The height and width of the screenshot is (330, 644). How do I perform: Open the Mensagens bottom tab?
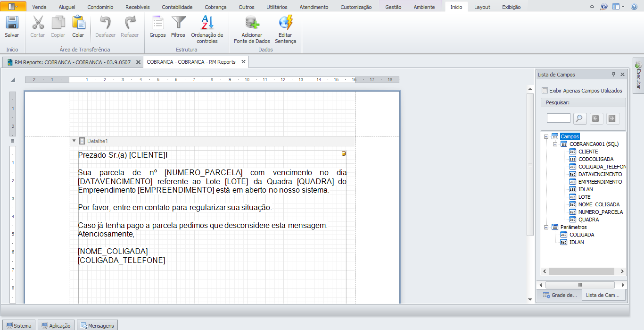97,325
